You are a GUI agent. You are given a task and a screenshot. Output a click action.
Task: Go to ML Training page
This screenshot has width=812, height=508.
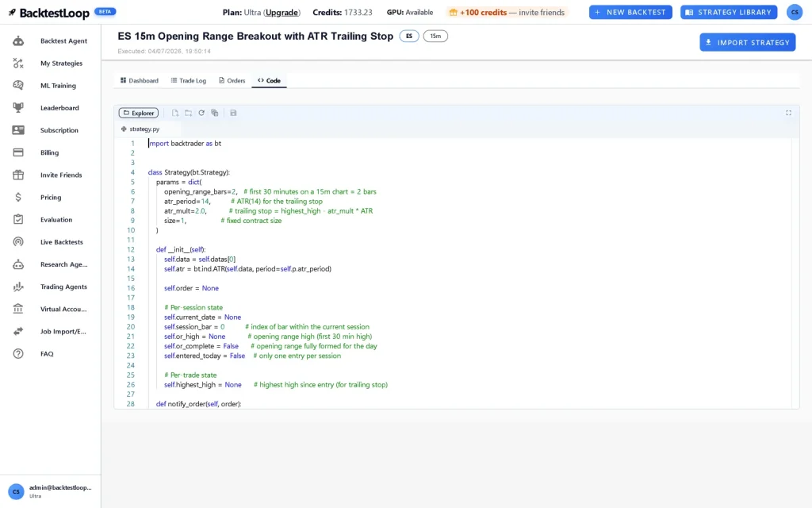point(50,86)
